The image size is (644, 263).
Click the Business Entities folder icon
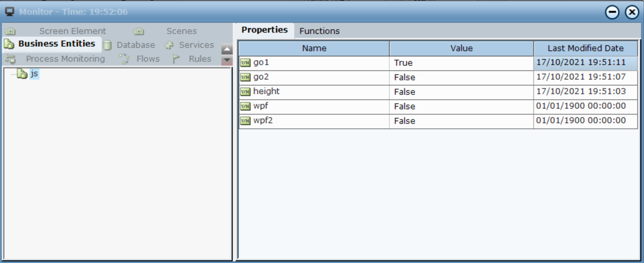[9, 44]
